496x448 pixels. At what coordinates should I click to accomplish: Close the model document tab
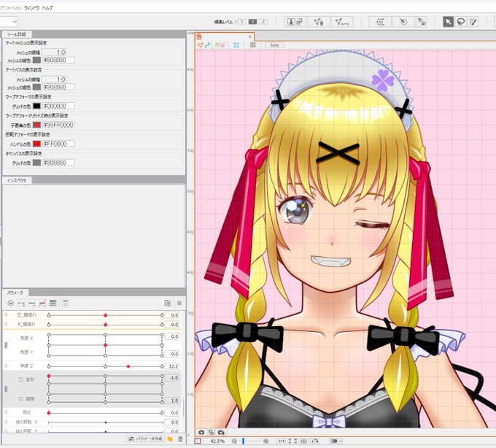250,36
